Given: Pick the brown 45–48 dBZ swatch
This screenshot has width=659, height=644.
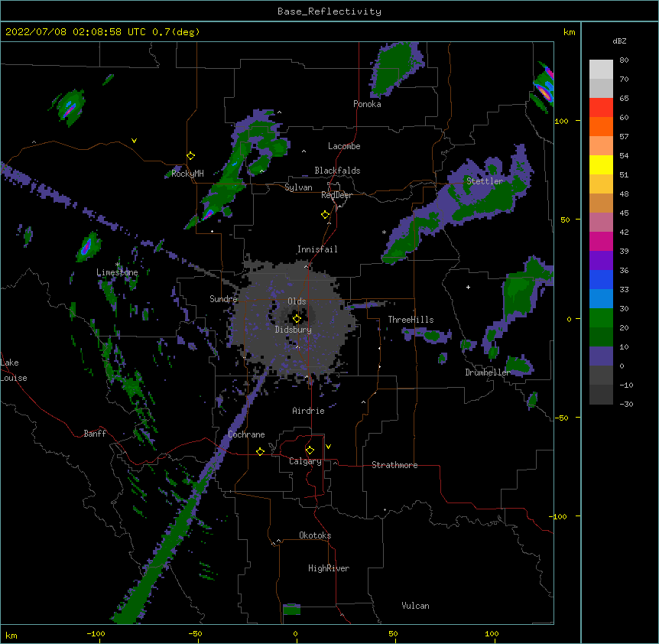Looking at the screenshot, I should 601,203.
